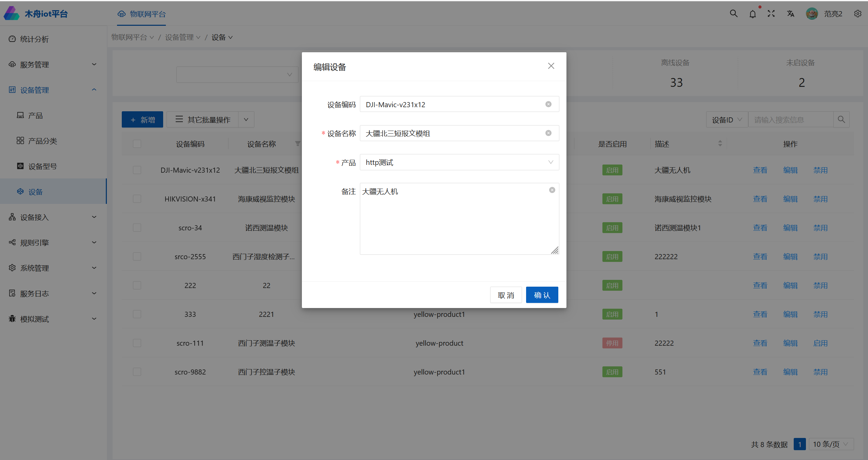The height and width of the screenshot is (460, 868).
Task: Open the 产品 dropdown showing http测试
Action: (459, 162)
